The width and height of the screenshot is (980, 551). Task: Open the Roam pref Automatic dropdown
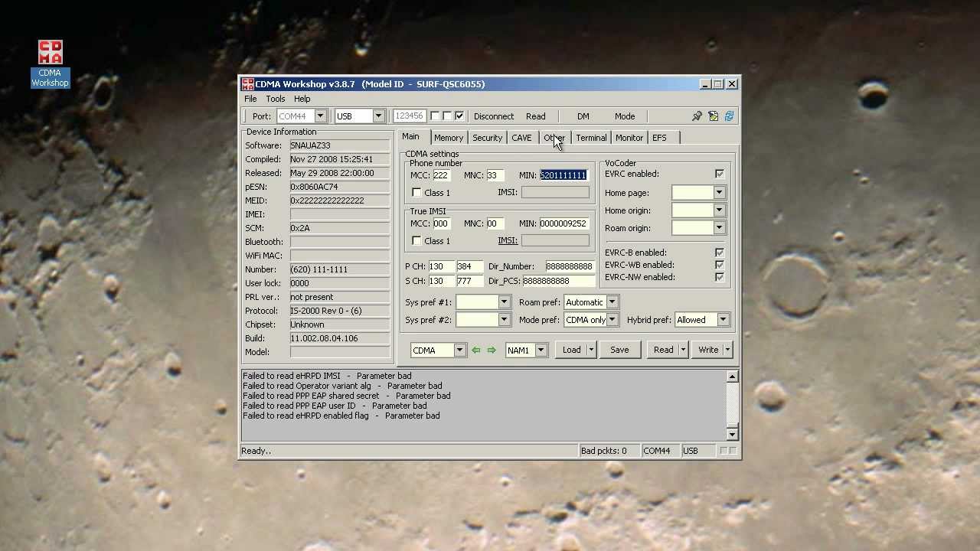tap(612, 302)
